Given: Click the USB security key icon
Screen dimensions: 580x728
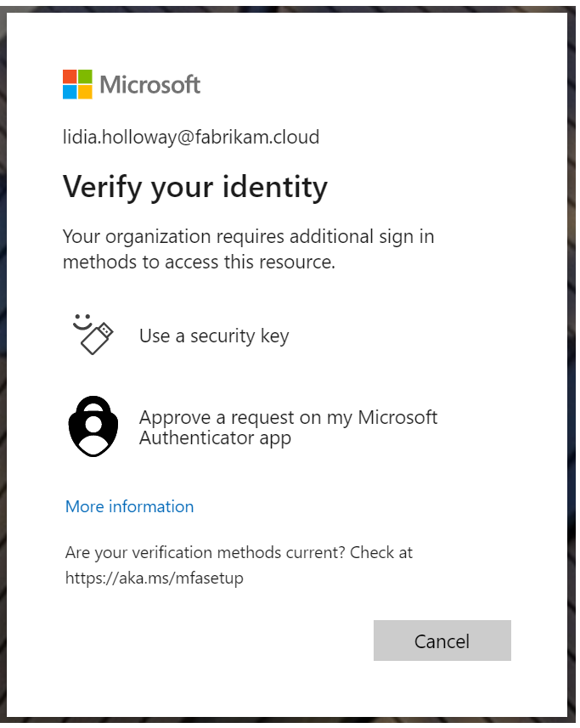Looking at the screenshot, I should click(96, 338).
